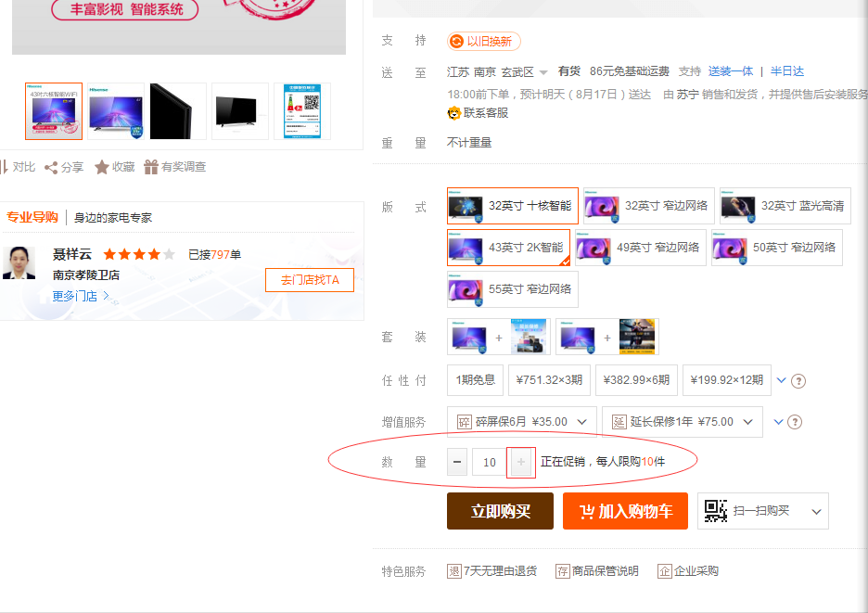Click the 联系客服 customer service icon
This screenshot has height=613, width=868.
click(x=454, y=113)
